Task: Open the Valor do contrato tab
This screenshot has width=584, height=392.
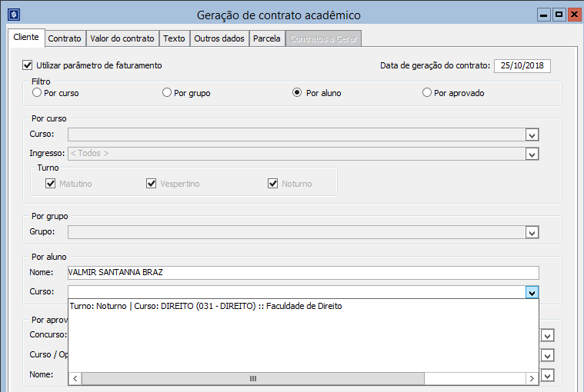Action: pyautogui.click(x=122, y=38)
